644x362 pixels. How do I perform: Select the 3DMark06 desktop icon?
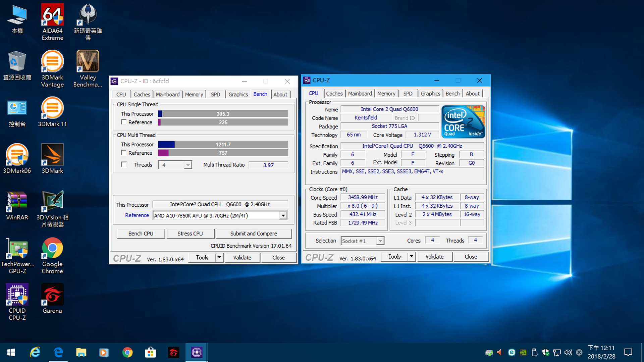pyautogui.click(x=17, y=159)
